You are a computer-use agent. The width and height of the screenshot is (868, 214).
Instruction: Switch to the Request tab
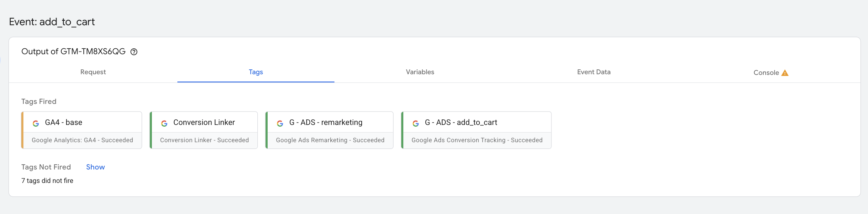point(93,72)
